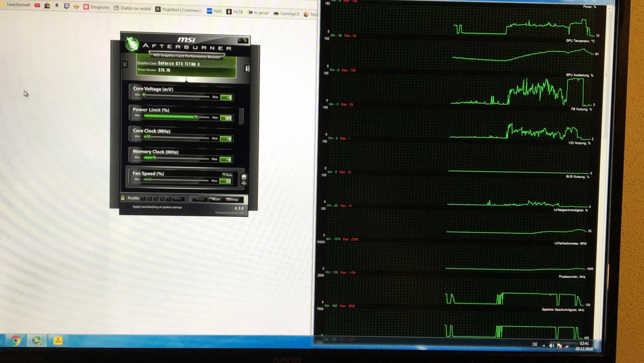Open the GamingCX bookmark
644x363 pixels.
[x=287, y=14]
